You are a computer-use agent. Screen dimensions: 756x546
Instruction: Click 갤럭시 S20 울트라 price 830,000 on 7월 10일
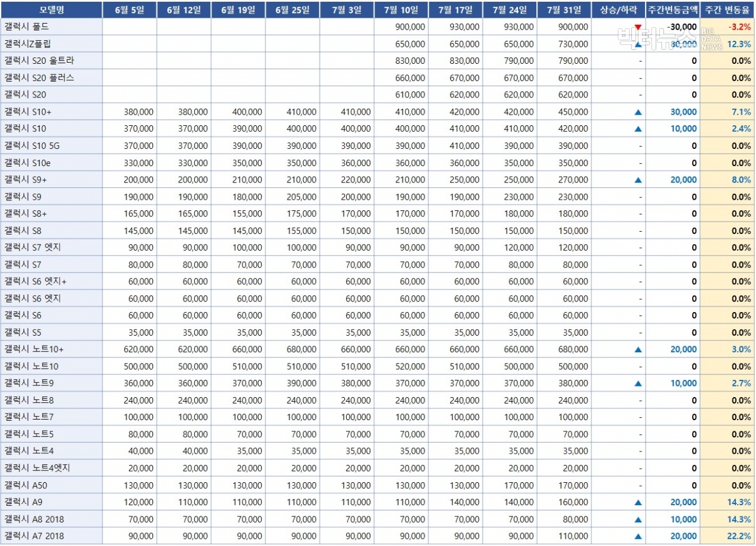coord(410,61)
